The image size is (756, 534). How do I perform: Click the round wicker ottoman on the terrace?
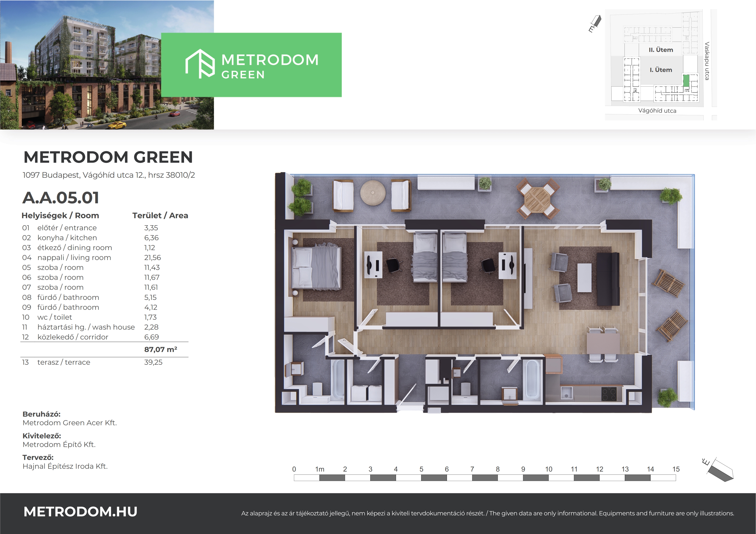373,193
